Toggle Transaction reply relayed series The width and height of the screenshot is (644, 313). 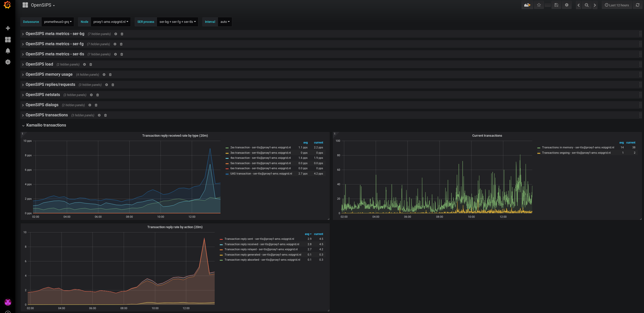(261, 249)
